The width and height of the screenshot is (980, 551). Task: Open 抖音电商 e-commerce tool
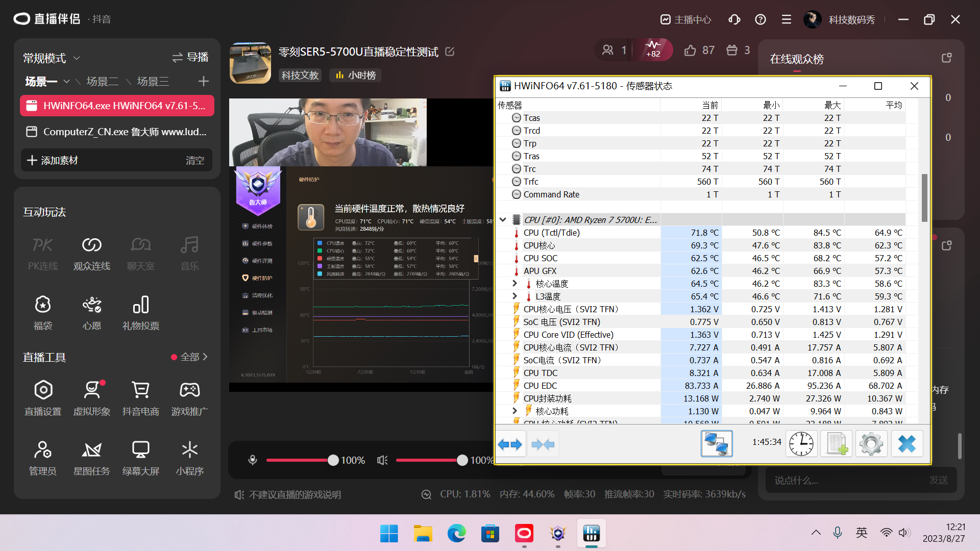tap(140, 399)
